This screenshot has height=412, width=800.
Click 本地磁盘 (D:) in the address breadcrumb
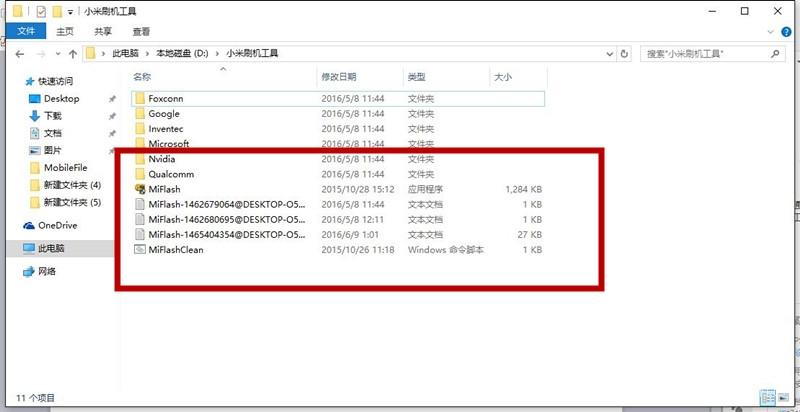[182, 53]
